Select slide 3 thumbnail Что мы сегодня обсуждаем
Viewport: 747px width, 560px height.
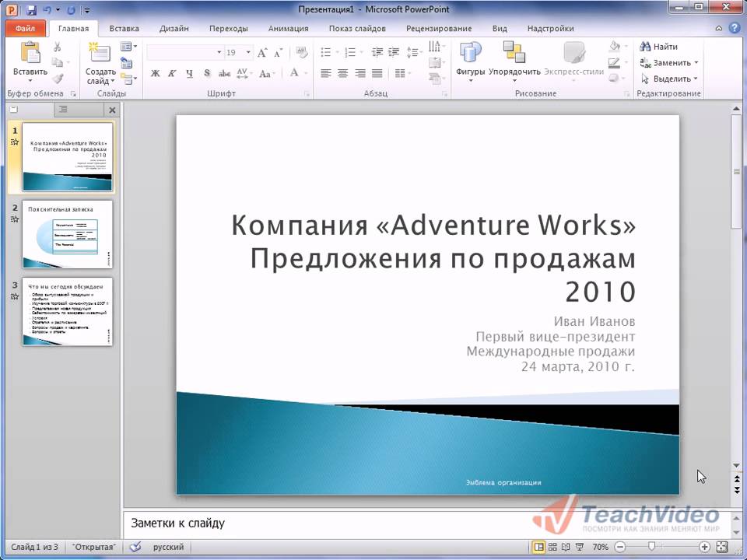coord(67,311)
